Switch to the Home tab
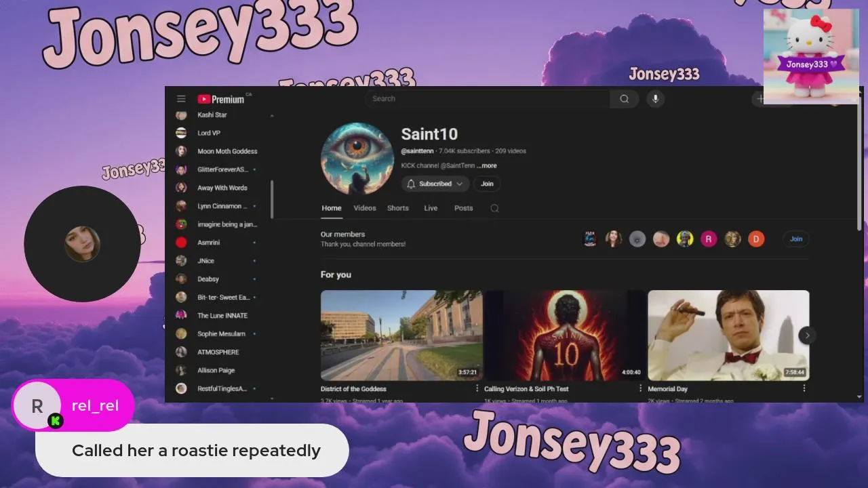 coord(332,208)
